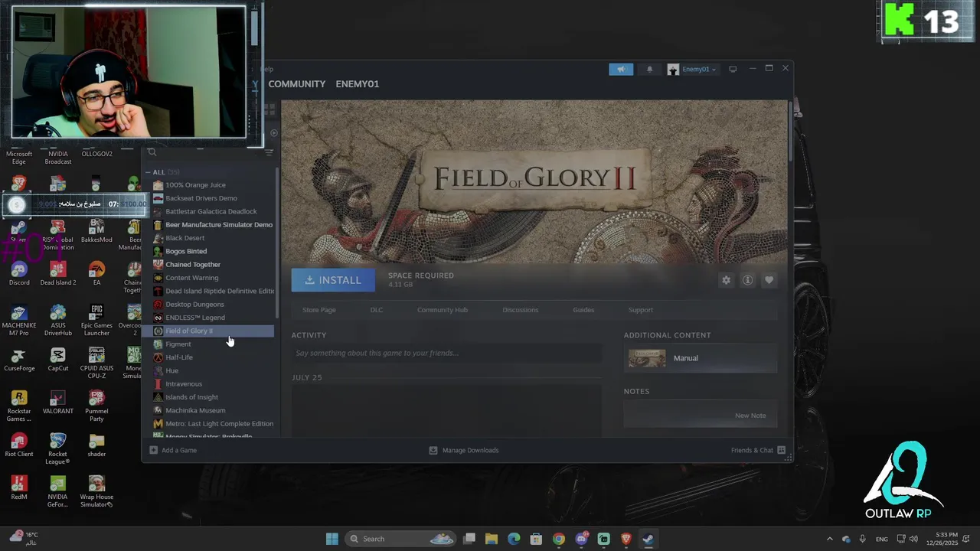
Task: Open Steam notifications bell
Action: 650,69
